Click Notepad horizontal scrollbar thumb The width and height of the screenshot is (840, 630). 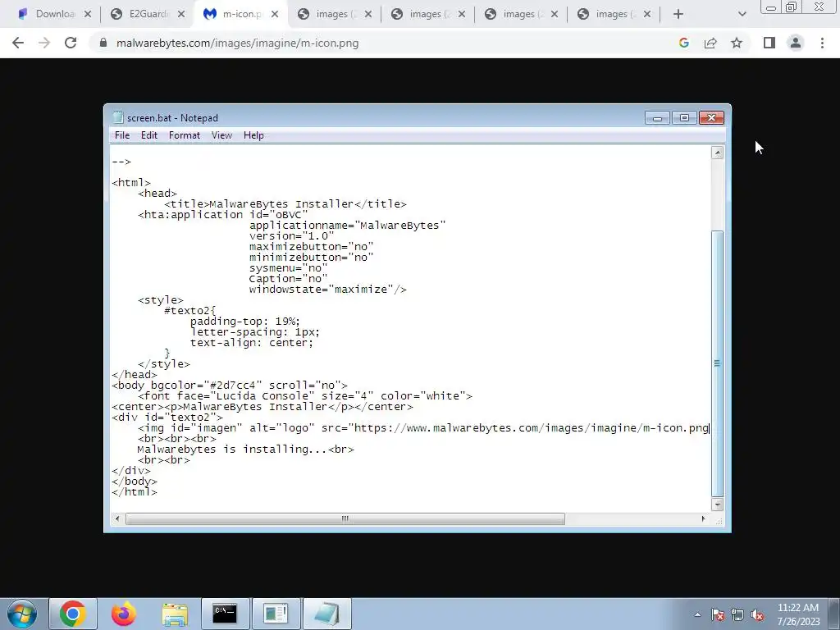[345, 518]
